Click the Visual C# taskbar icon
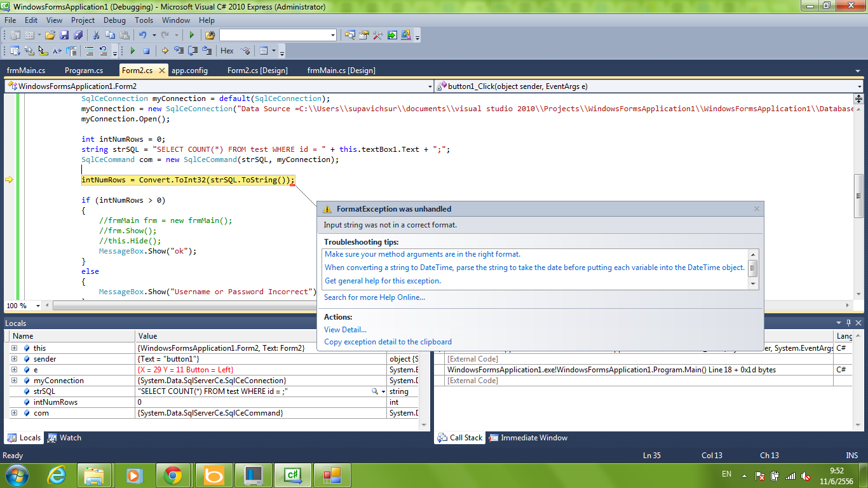Image resolution: width=868 pixels, height=488 pixels. pyautogui.click(x=292, y=475)
